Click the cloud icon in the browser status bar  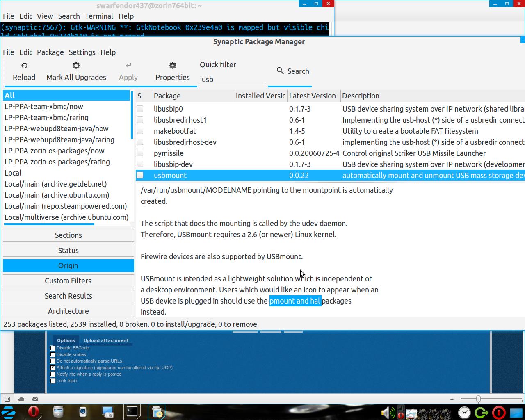(x=21, y=399)
